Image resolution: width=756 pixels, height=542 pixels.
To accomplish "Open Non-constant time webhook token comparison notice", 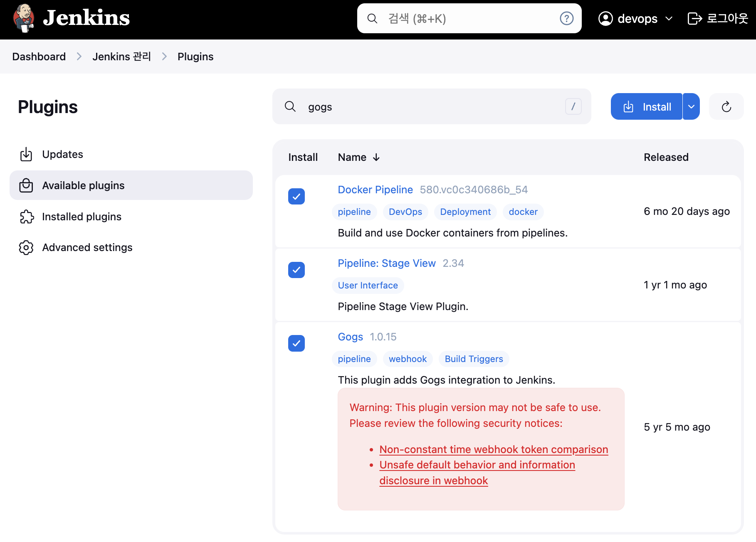I will coord(494,450).
